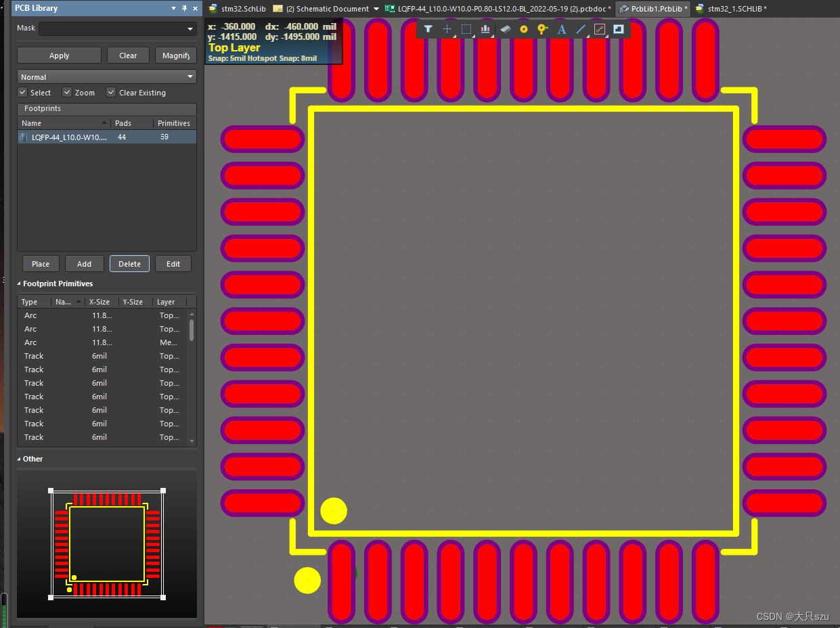Select the snap crosshair tool

(447, 29)
